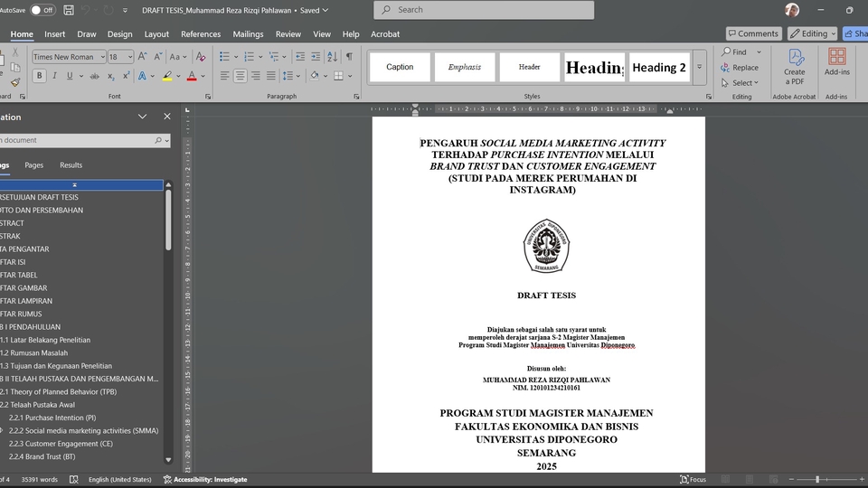Switch to Results tab in navigation
Viewport: 868px width, 488px height.
(71, 165)
